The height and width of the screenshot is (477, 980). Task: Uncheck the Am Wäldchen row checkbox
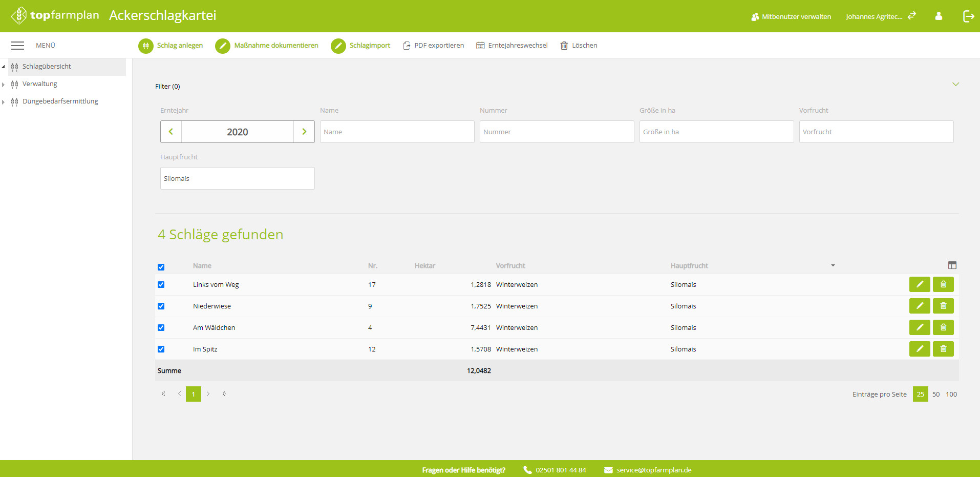point(161,327)
